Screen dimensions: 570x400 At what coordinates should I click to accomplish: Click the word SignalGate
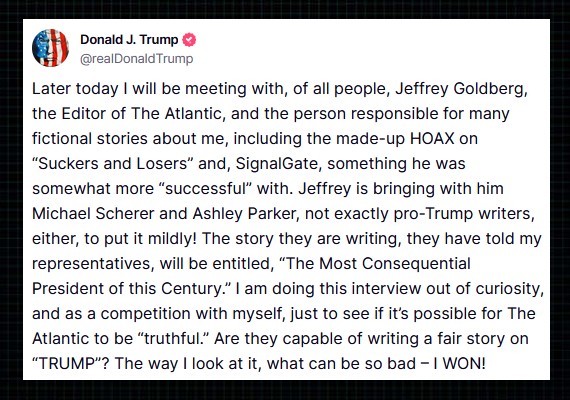[278, 164]
